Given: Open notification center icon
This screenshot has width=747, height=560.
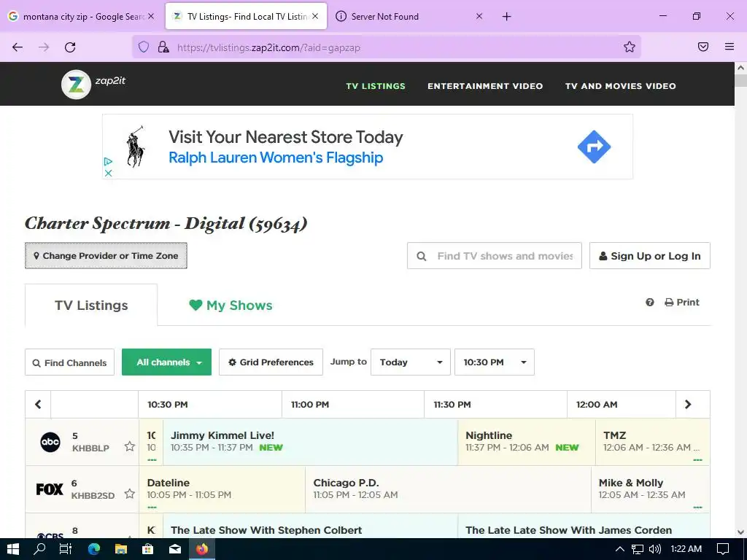Looking at the screenshot, I should click(723, 549).
